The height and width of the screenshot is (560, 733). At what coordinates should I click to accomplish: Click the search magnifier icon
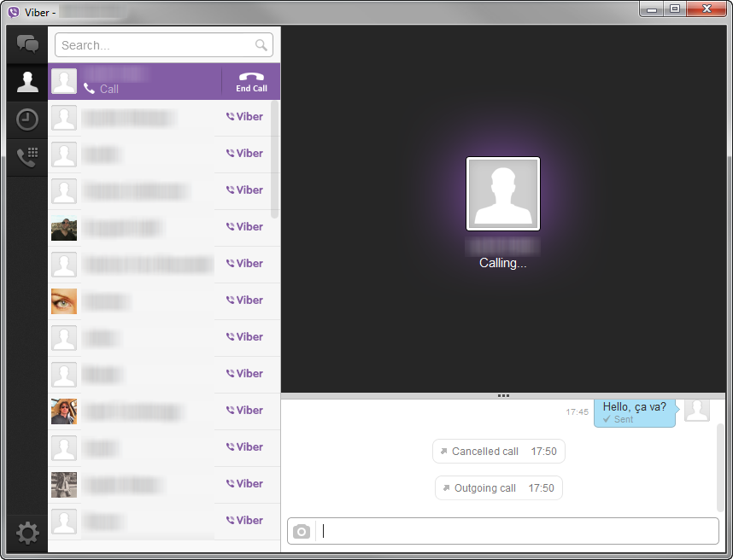tap(261, 45)
